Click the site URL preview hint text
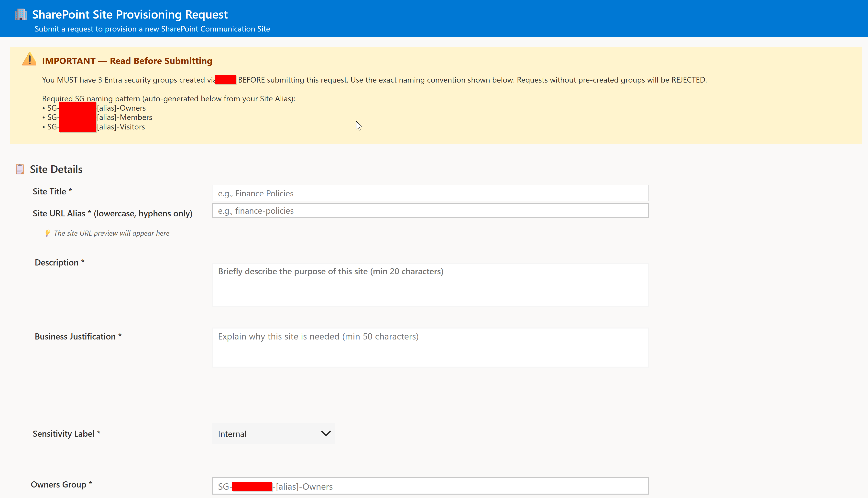Image resolution: width=868 pixels, height=498 pixels. (x=111, y=233)
